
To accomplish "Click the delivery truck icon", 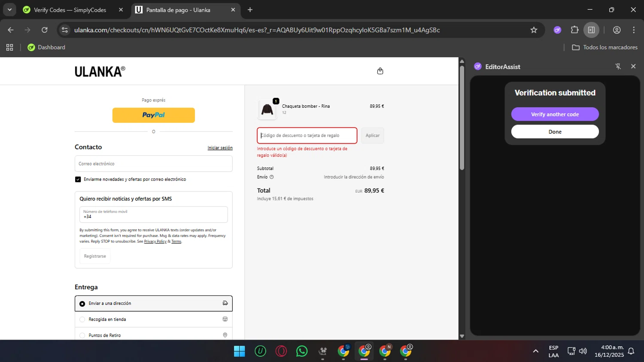I will pos(225,303).
